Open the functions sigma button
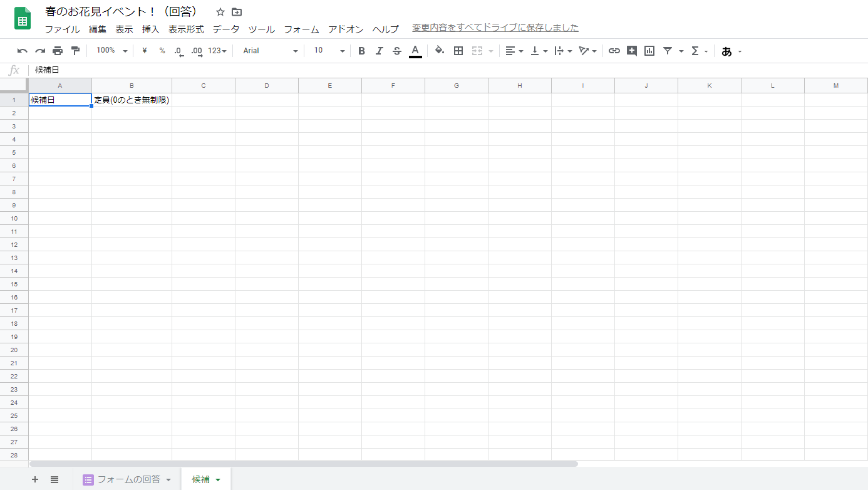The width and height of the screenshot is (868, 490). 695,51
